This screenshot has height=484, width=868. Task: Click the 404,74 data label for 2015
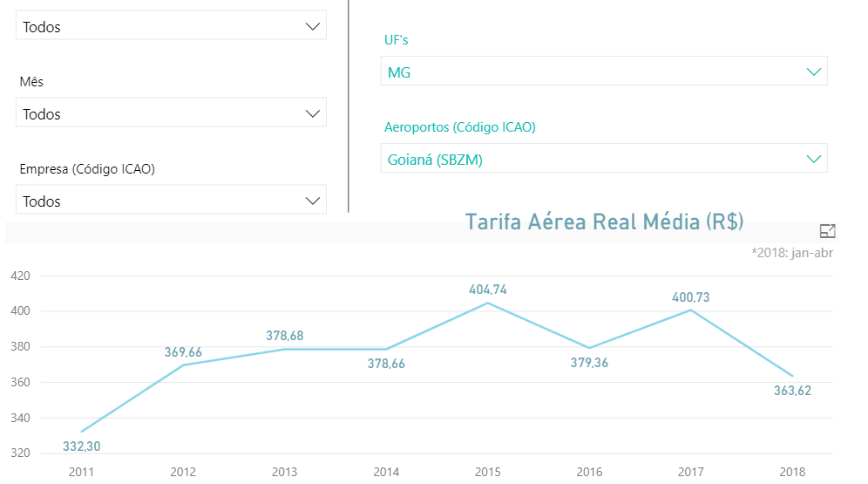(488, 290)
